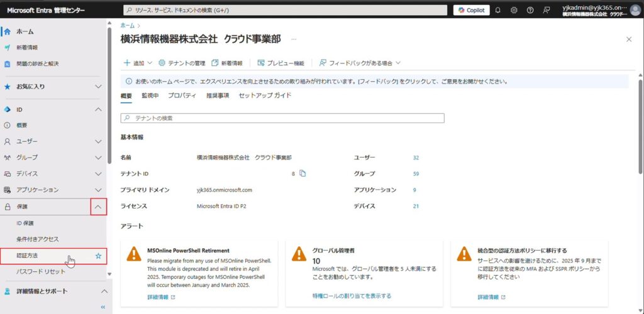
Task: Click the ユーザー count 32 link
Action: [416, 158]
